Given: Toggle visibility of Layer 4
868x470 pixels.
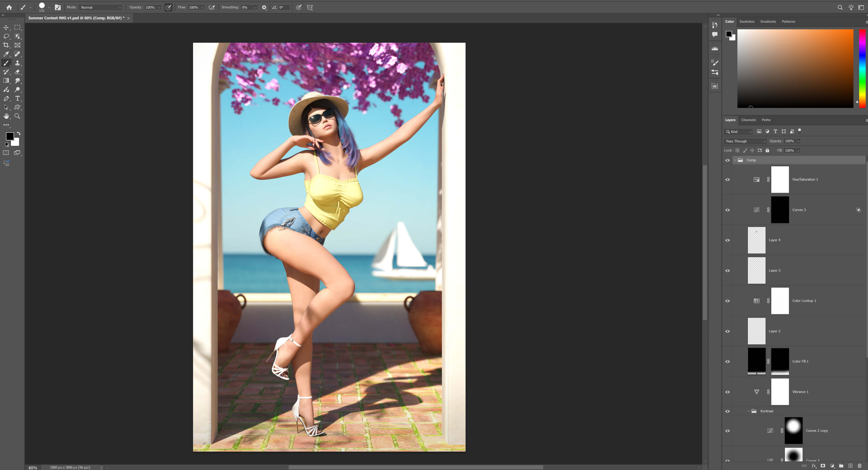Looking at the screenshot, I should (727, 240).
